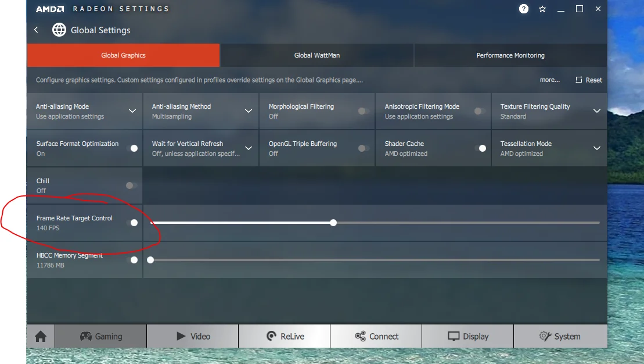This screenshot has width=644, height=364.
Task: Toggle HBCC Memory Segment switch
Action: tap(132, 260)
